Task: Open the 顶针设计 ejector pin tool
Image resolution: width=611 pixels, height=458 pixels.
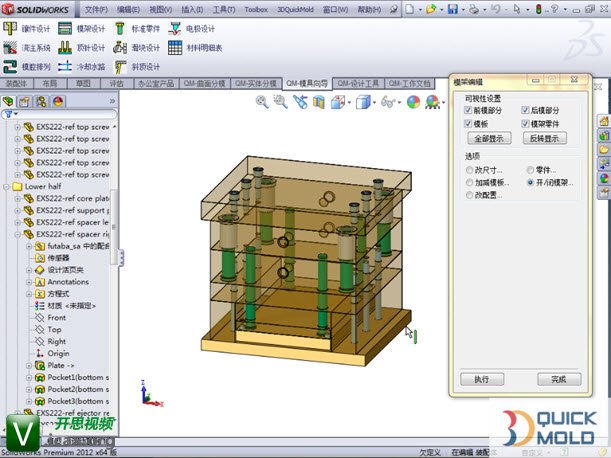Action: coord(81,48)
